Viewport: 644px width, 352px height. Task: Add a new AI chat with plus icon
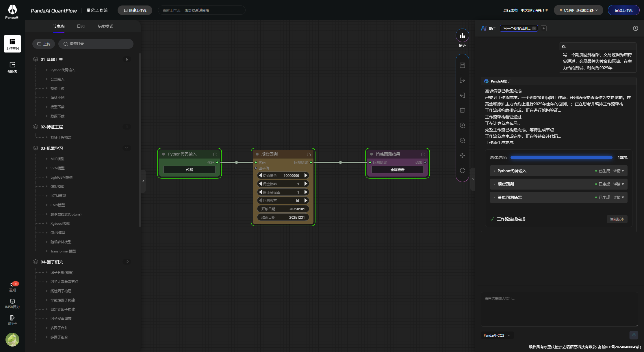click(544, 28)
